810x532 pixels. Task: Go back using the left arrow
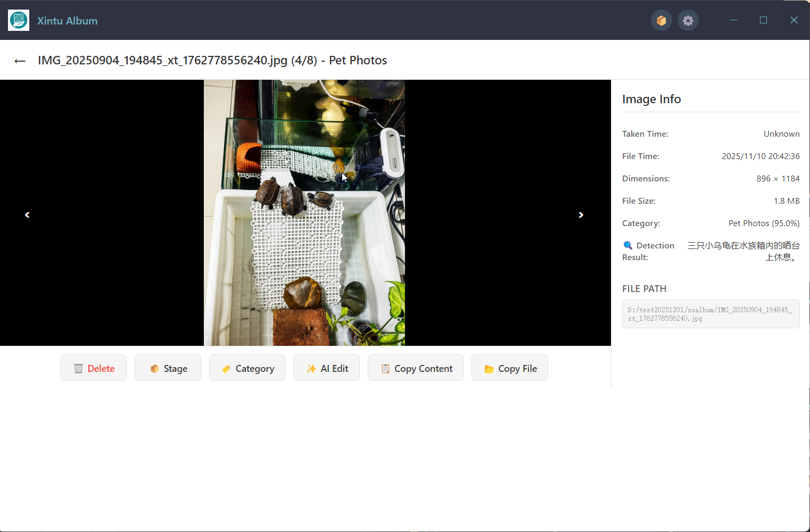coord(20,61)
